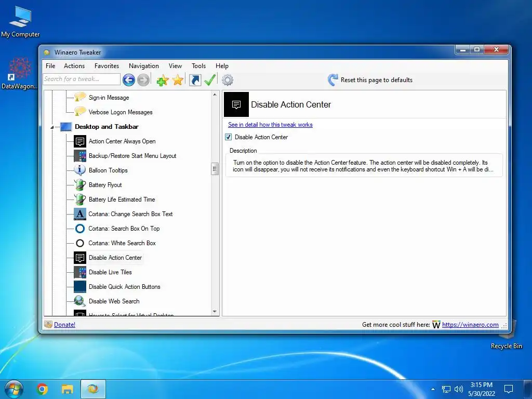532x399 pixels.
Task: Select the Disable Action Center tree row text
Action: pyautogui.click(x=115, y=258)
